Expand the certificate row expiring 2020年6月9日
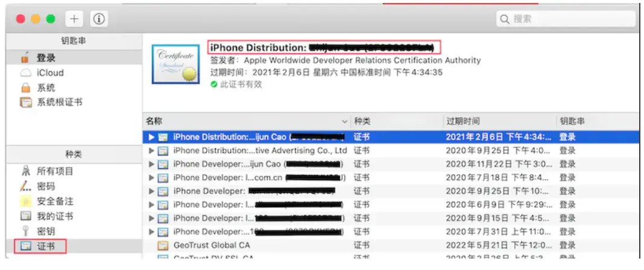The width and height of the screenshot is (644, 270). 151,205
